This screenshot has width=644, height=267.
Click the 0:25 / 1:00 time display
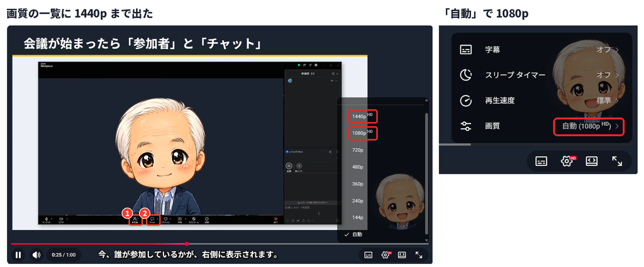pos(64,254)
